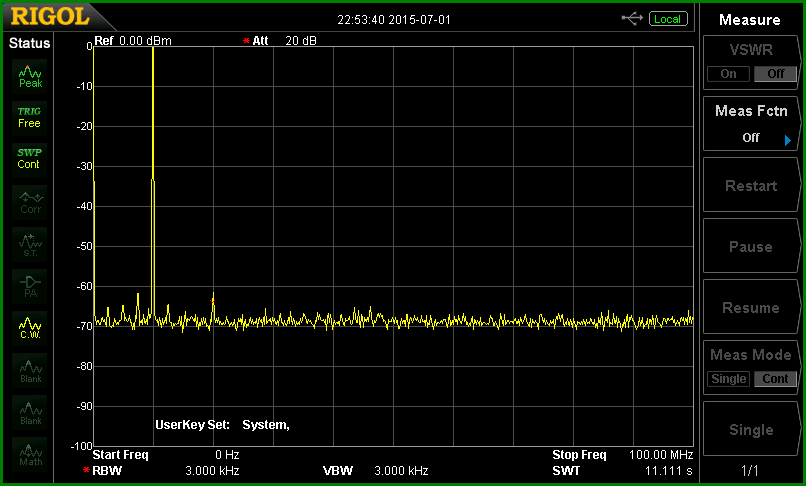Click the Single measurement softkey
The image size is (806, 486).
point(751,429)
